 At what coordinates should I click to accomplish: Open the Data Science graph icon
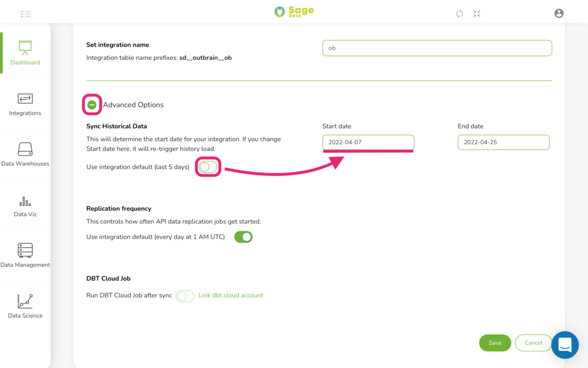(25, 301)
